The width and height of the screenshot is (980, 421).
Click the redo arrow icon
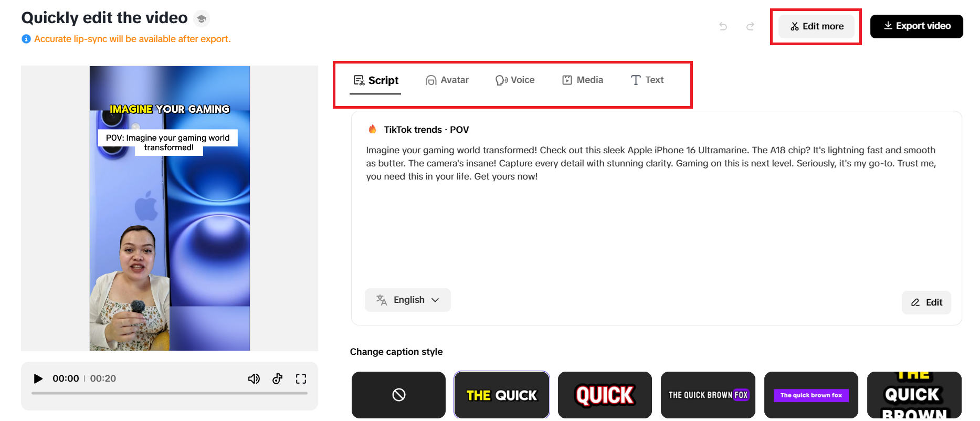tap(750, 26)
